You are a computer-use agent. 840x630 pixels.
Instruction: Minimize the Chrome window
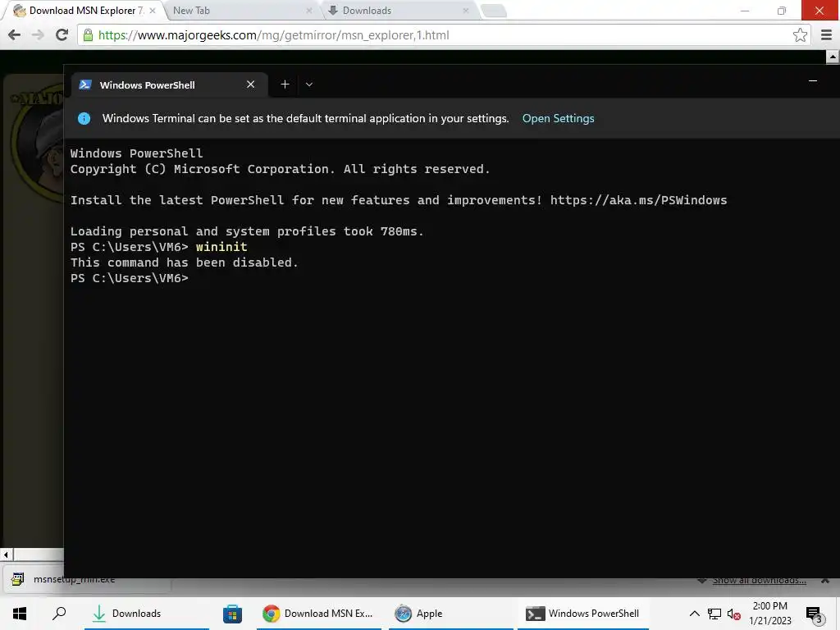click(745, 10)
